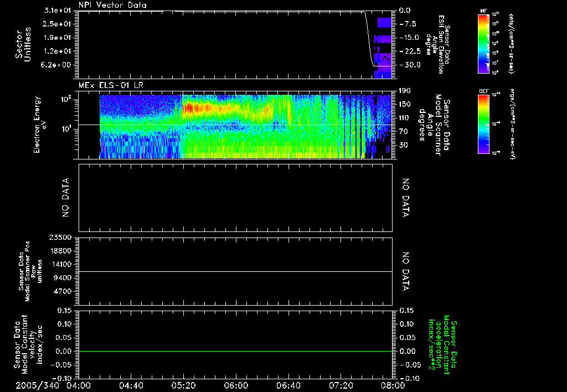Click the 150 scanner angle value
This screenshot has height=392, width=567.
coord(405,104)
